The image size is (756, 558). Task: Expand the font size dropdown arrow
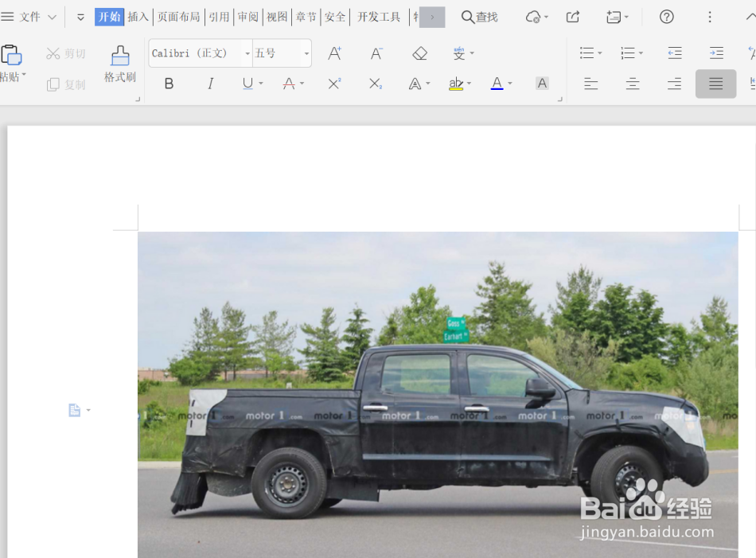[x=306, y=53]
